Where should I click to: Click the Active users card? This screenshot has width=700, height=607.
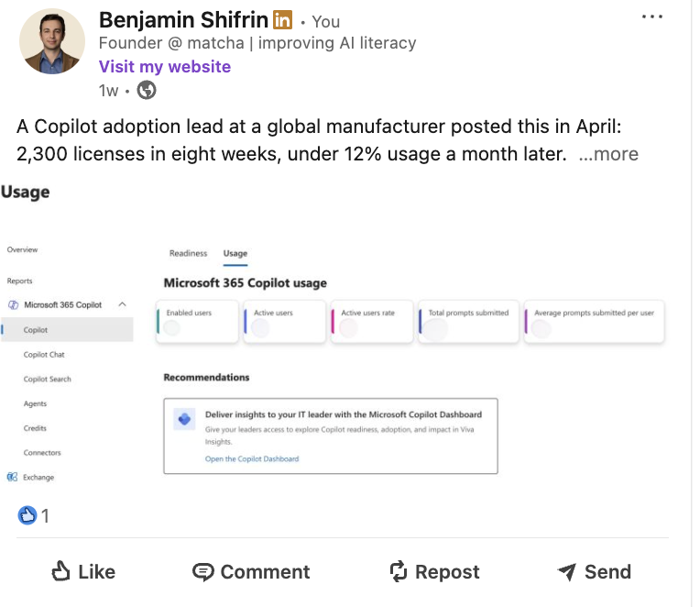coord(284,322)
